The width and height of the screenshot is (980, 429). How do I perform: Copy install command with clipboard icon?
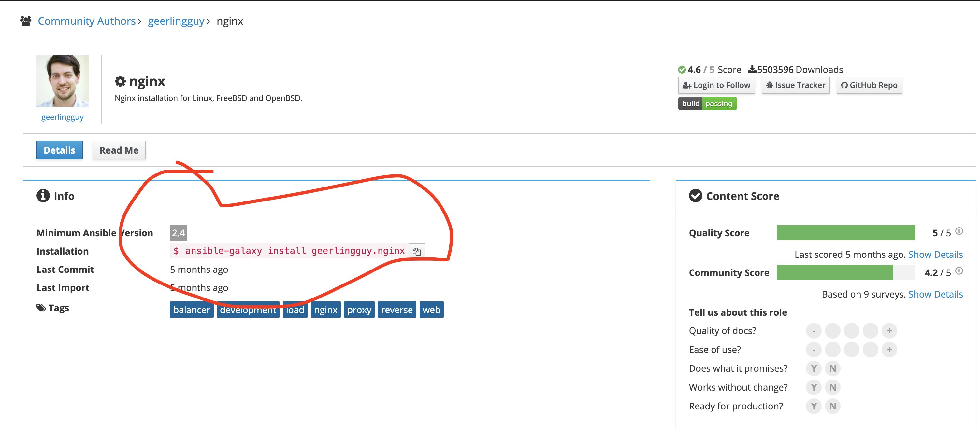click(417, 251)
